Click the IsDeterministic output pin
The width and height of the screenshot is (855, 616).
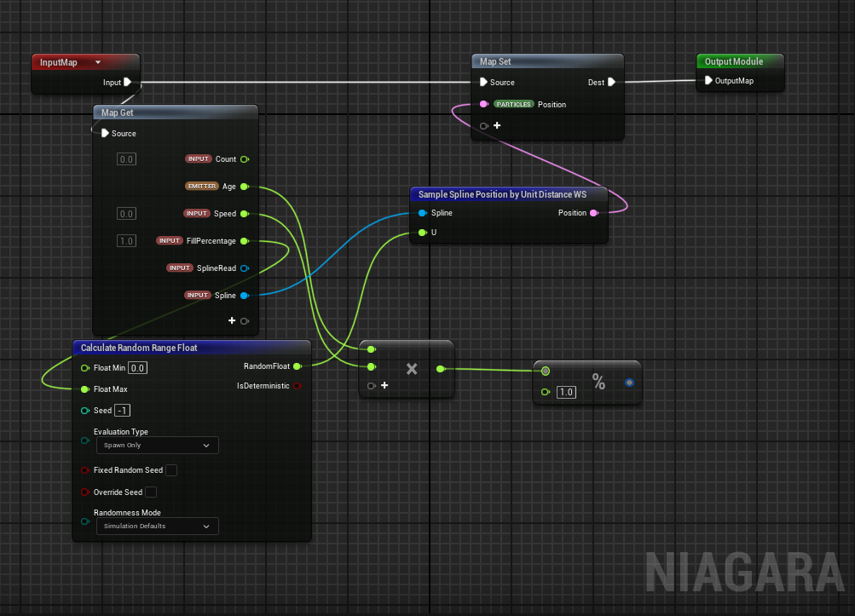tap(297, 386)
